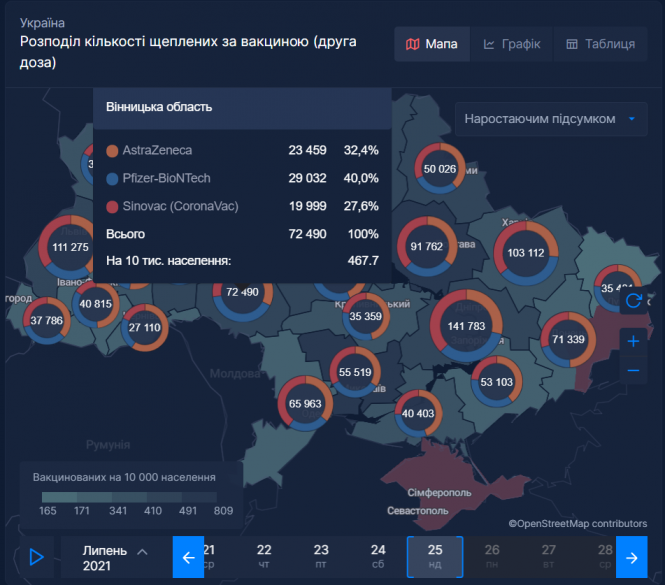Click the Севастополь map label
This screenshot has width=665, height=585.
pyautogui.click(x=418, y=511)
